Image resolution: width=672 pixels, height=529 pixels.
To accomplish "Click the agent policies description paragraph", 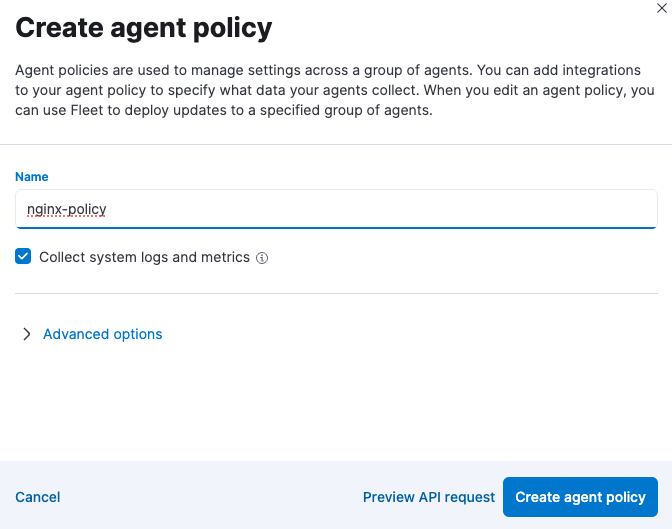I will coord(336,91).
